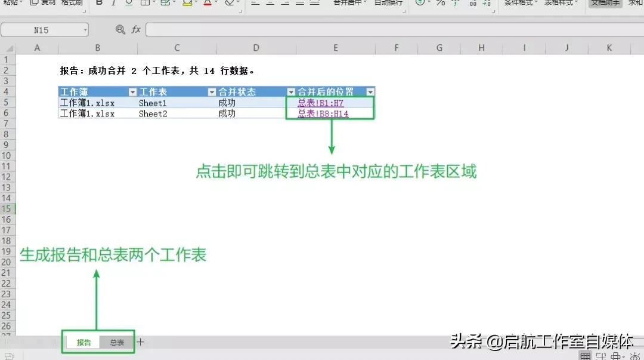Screen dimensions: 644x360
Task: Click the Paste icon
Action: click(x=11, y=3)
